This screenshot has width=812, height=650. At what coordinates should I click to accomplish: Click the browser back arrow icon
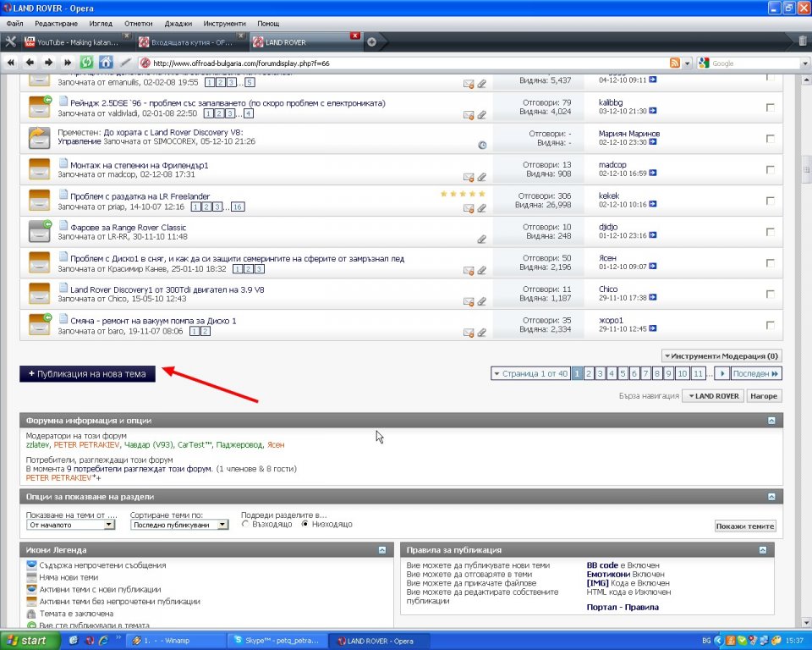pyautogui.click(x=30, y=63)
